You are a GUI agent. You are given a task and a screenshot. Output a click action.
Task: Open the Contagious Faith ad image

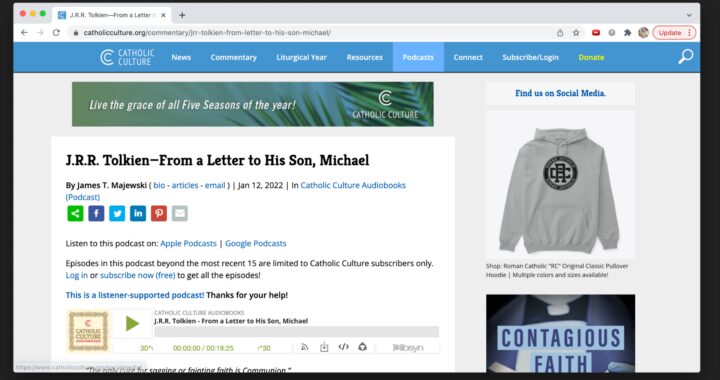[x=561, y=333]
